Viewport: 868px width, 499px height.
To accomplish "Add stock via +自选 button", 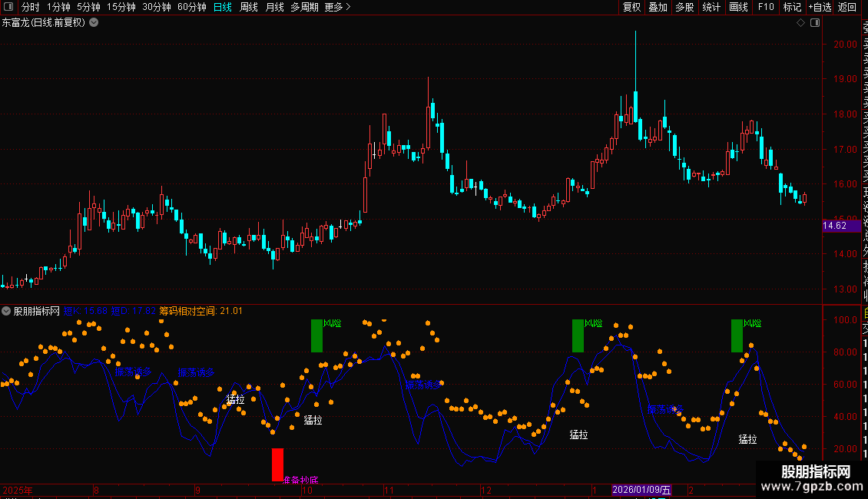I will 820,7.
